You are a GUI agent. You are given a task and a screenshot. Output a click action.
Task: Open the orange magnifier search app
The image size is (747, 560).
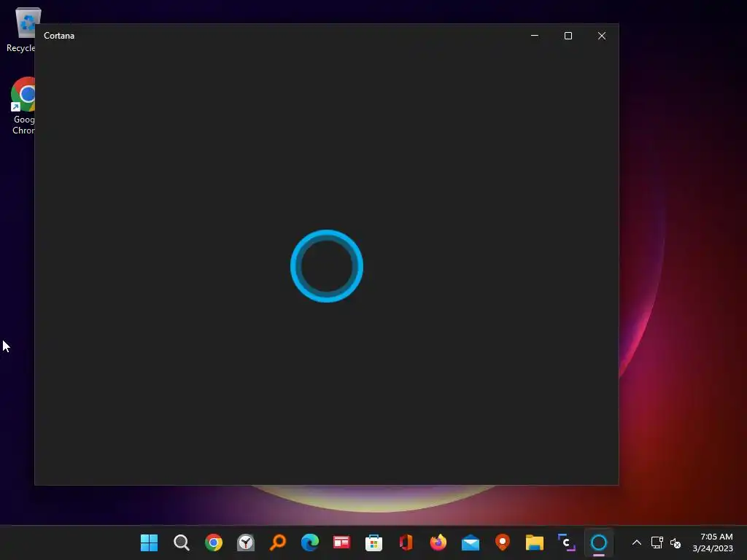(x=278, y=542)
